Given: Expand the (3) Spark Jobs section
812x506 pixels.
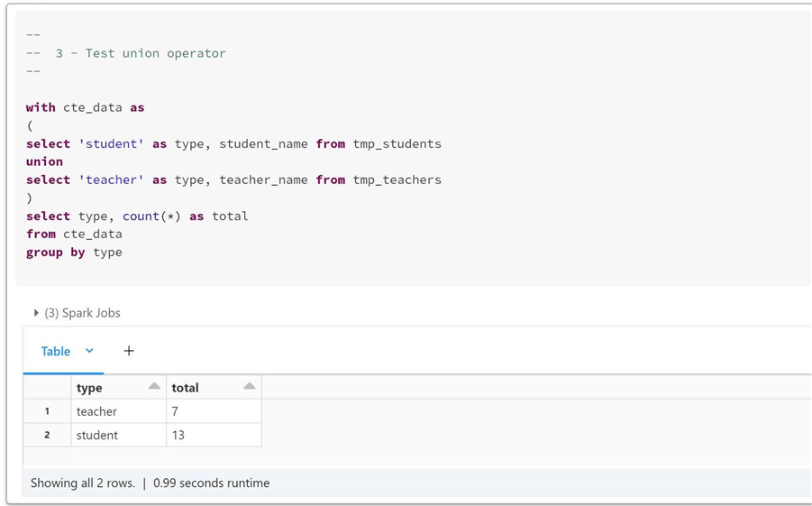Looking at the screenshot, I should [77, 313].
